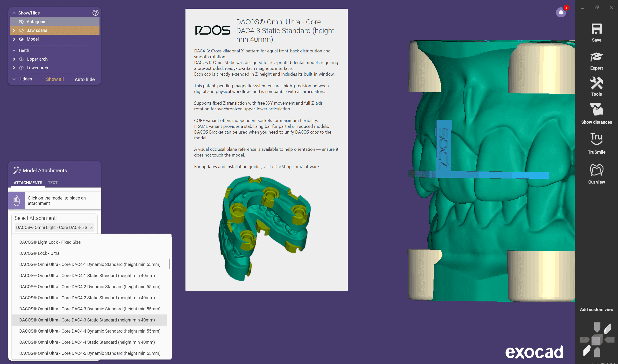Launch TruSmile rendering
This screenshot has height=364, width=618.
[596, 139]
